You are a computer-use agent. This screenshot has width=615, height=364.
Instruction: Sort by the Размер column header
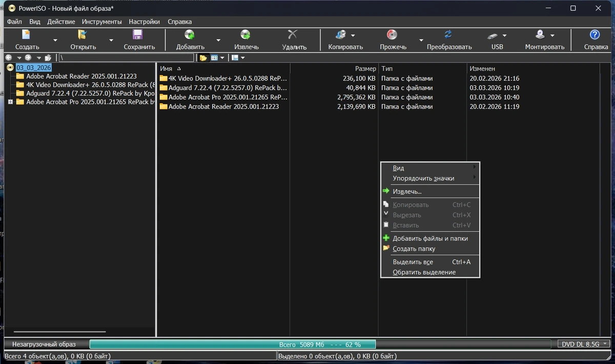pos(334,68)
